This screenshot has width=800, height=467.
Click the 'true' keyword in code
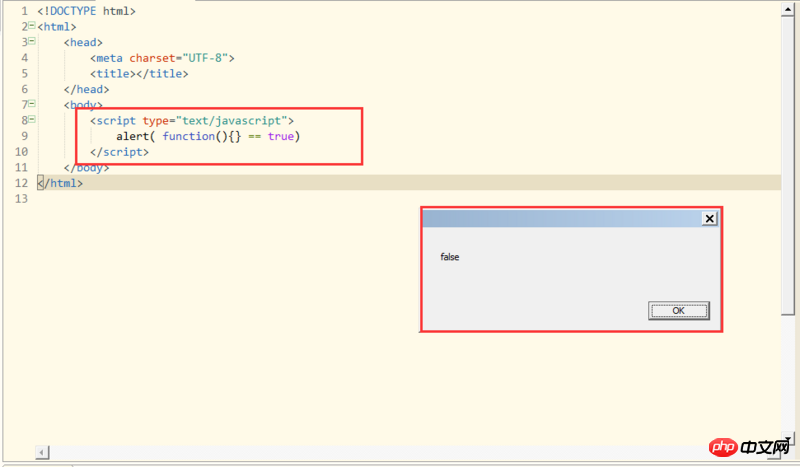(x=281, y=136)
